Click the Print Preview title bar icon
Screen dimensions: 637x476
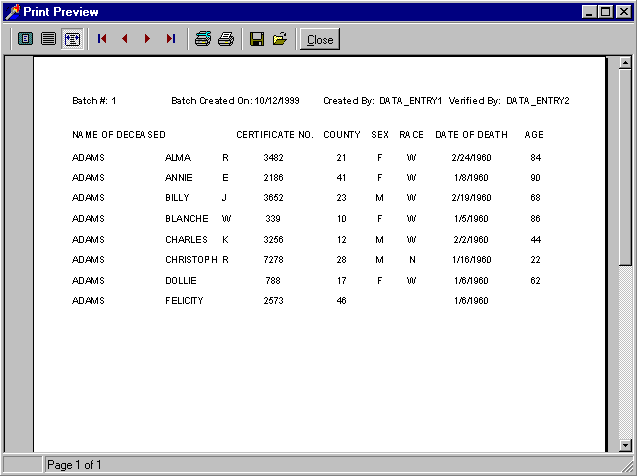point(12,12)
